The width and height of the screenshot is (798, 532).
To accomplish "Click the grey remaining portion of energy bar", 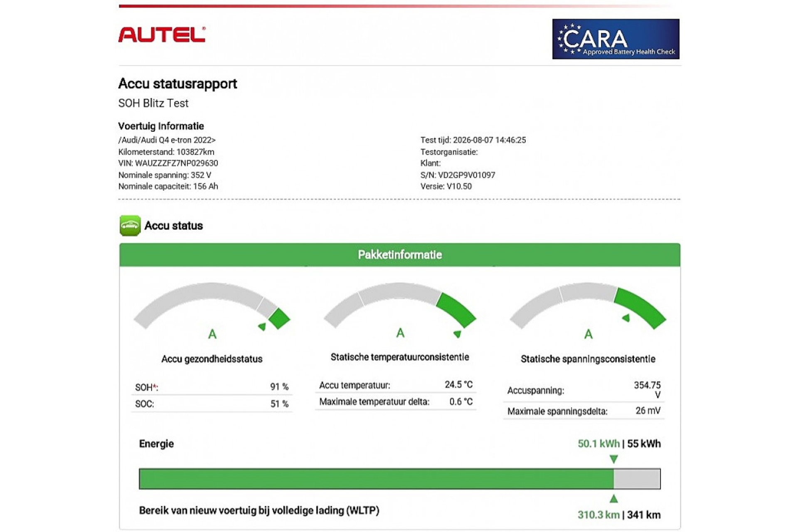I will (637, 479).
